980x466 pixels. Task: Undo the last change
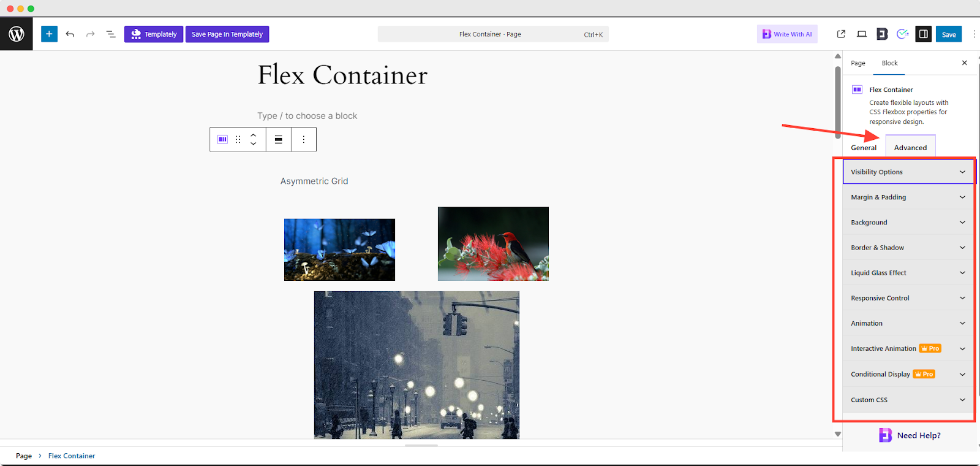70,34
